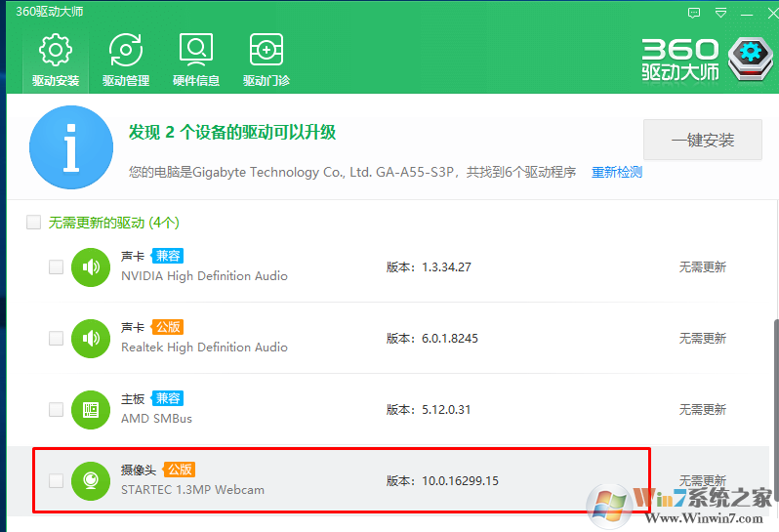Close the 360驱动大师 window
The width and height of the screenshot is (779, 532).
pyautogui.click(x=773, y=14)
